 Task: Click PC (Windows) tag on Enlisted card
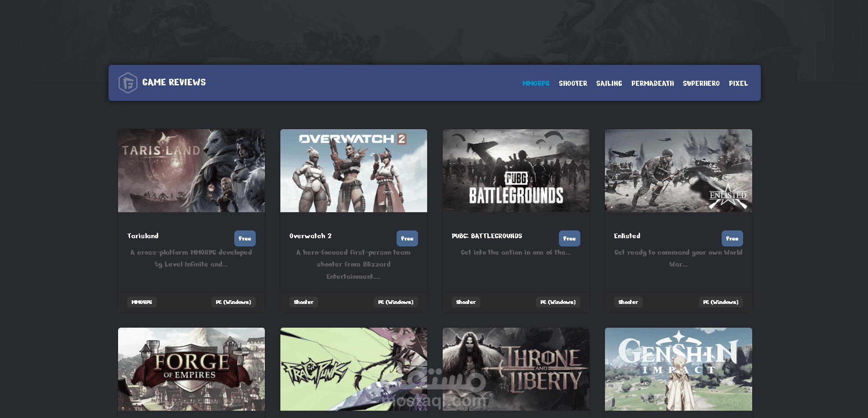[721, 302]
